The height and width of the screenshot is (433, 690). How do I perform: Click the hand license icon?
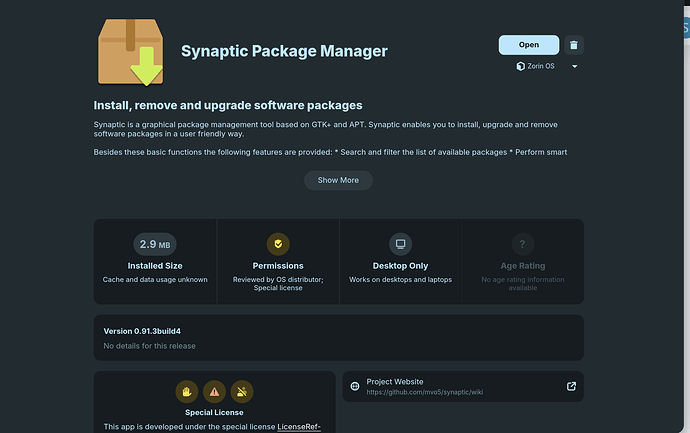(187, 392)
